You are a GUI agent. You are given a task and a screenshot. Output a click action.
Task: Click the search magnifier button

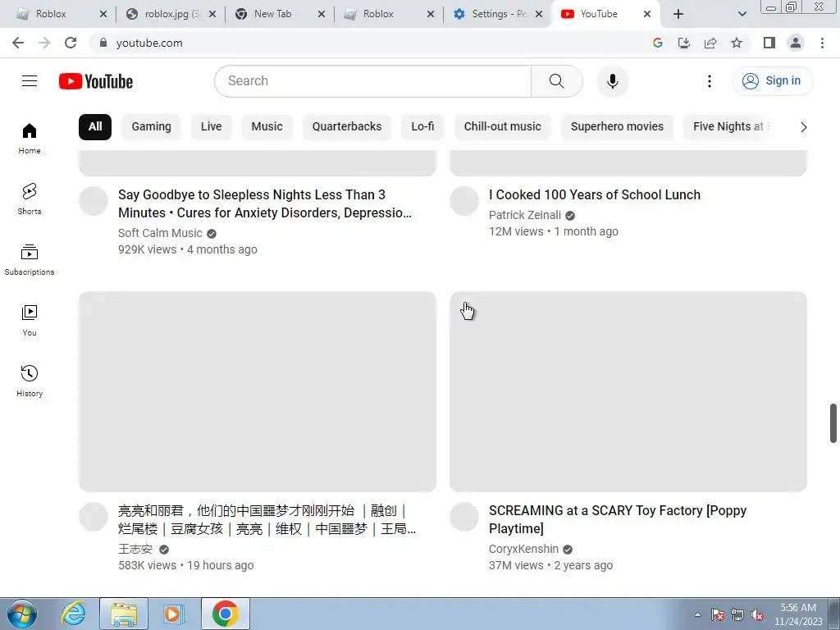tap(557, 81)
